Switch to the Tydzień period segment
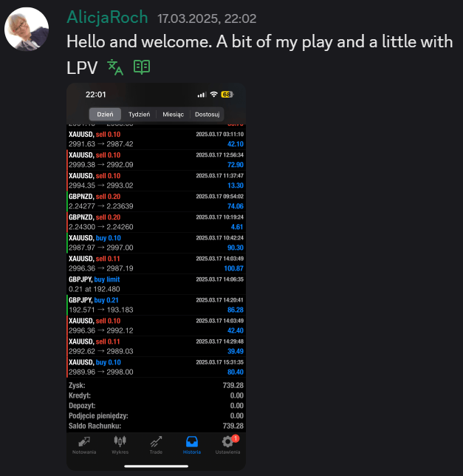Viewport: 463px width, 476px height. pyautogui.click(x=139, y=115)
